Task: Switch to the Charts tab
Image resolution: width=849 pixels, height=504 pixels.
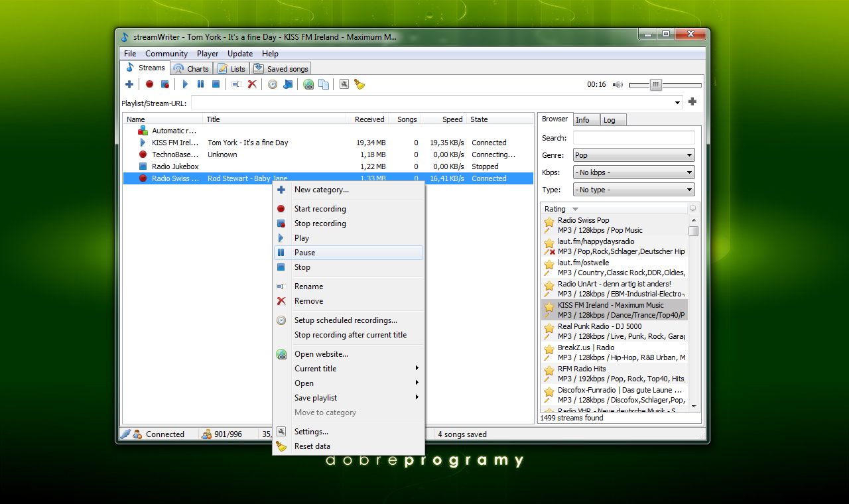Action: [191, 68]
